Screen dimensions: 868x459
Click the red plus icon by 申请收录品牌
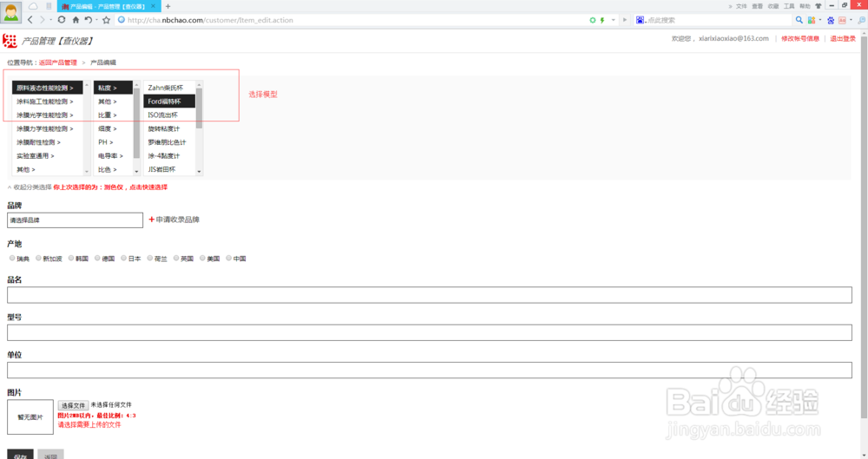pyautogui.click(x=152, y=220)
